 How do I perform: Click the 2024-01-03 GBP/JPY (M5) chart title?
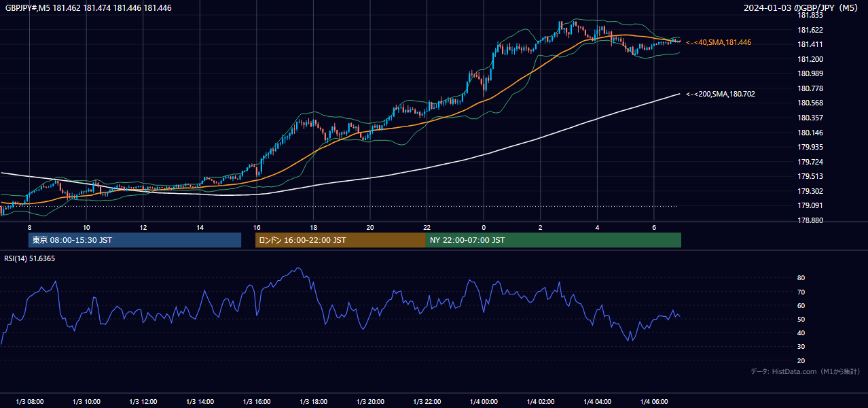801,7
